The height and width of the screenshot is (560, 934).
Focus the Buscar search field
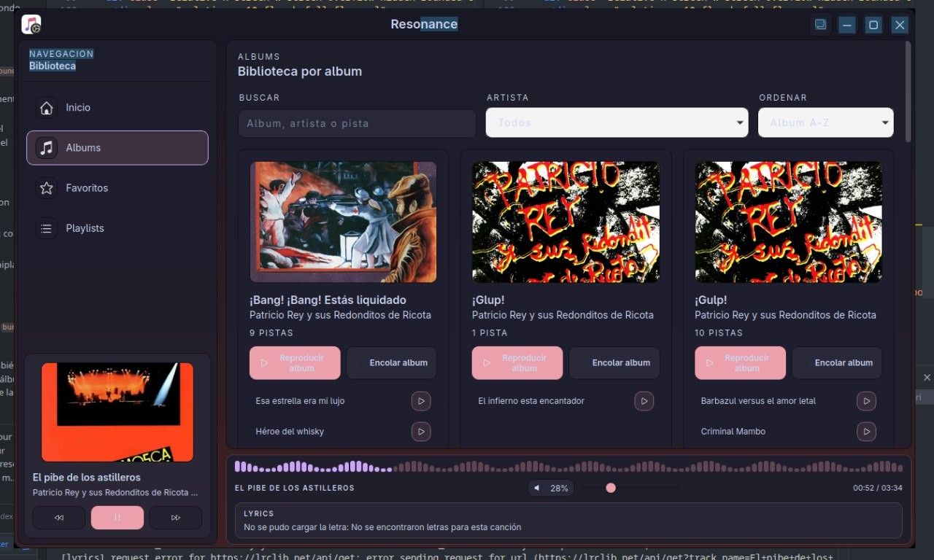click(x=357, y=123)
